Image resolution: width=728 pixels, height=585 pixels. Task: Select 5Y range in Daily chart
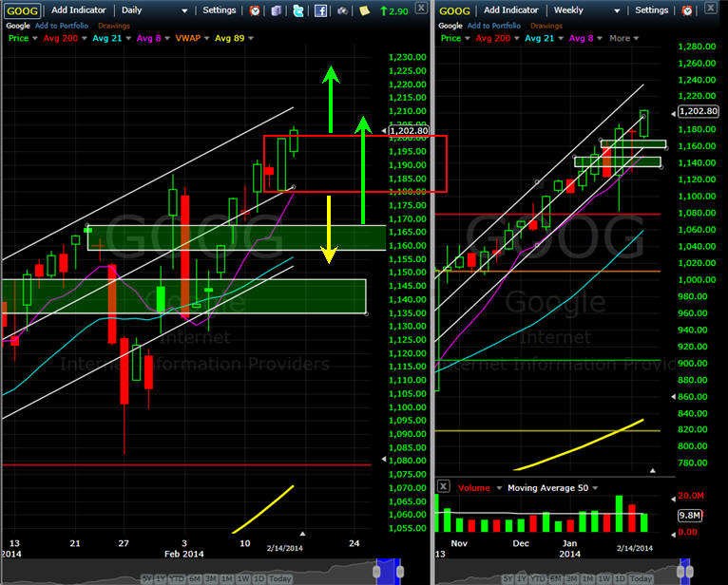point(146,578)
